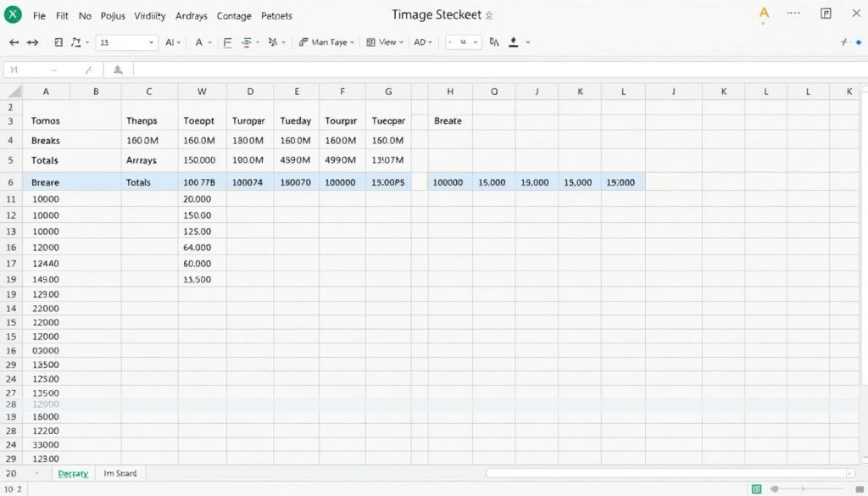Select the cell containing 13:00PS
This screenshot has height=496, width=868.
[x=388, y=182]
